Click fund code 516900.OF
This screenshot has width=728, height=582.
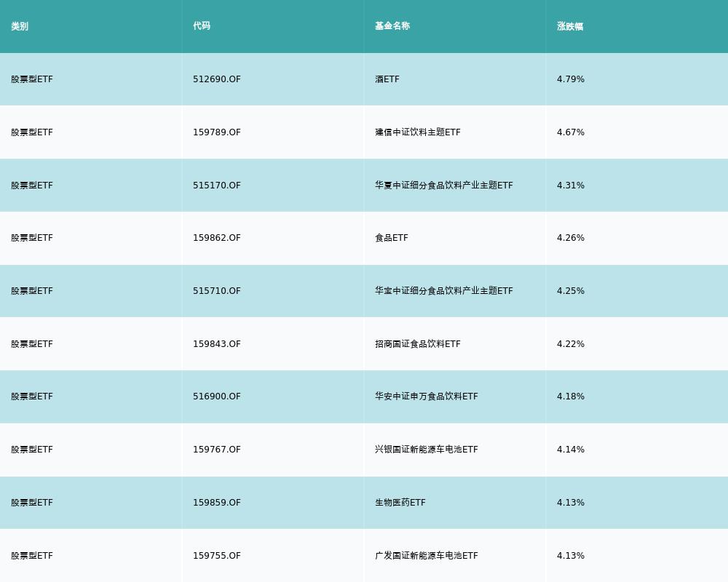click(x=217, y=396)
